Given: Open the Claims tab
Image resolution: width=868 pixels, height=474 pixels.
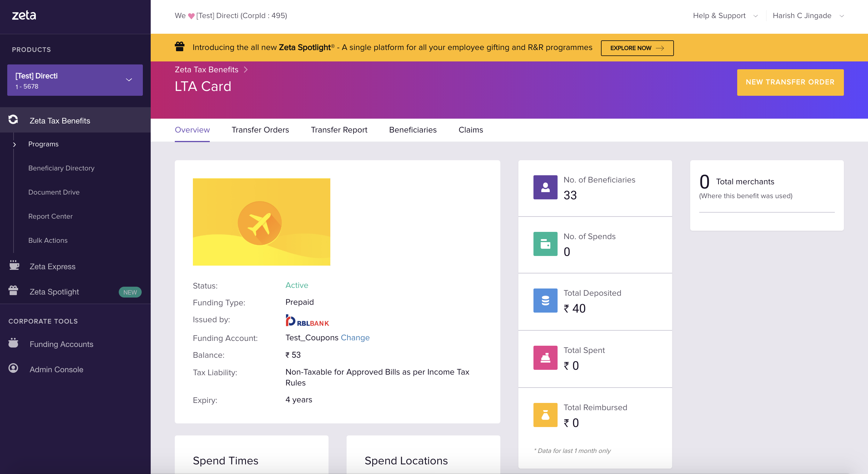Looking at the screenshot, I should pos(471,130).
